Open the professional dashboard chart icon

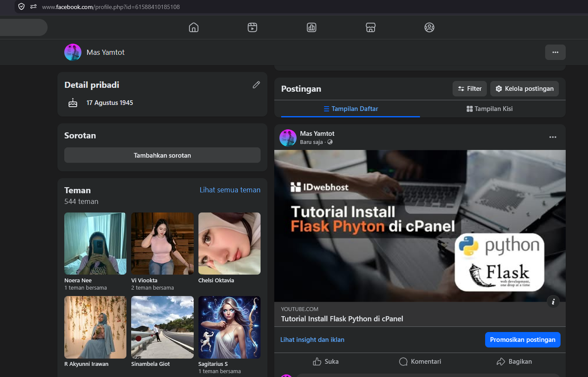point(312,27)
